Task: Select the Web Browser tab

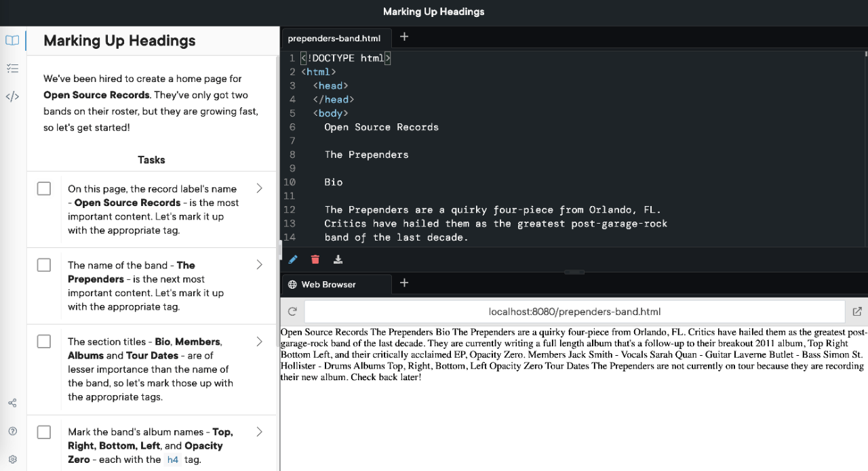Action: click(x=329, y=285)
